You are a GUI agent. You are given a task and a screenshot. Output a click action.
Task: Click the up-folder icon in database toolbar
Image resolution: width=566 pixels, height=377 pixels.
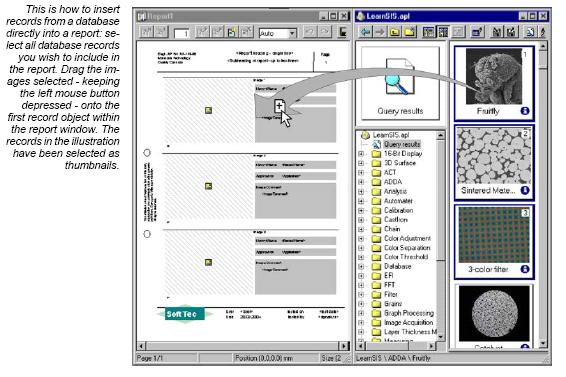click(395, 32)
